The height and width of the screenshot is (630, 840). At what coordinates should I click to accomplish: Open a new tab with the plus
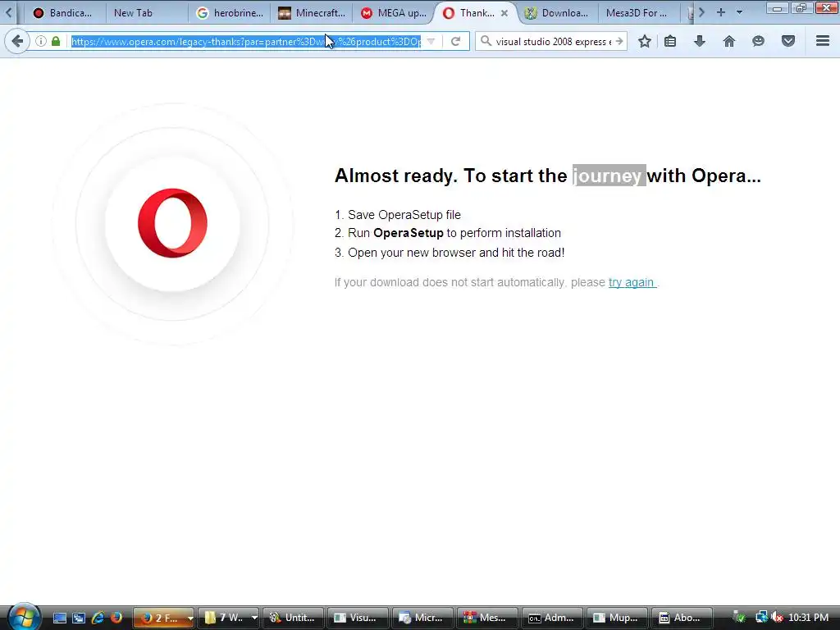(721, 12)
